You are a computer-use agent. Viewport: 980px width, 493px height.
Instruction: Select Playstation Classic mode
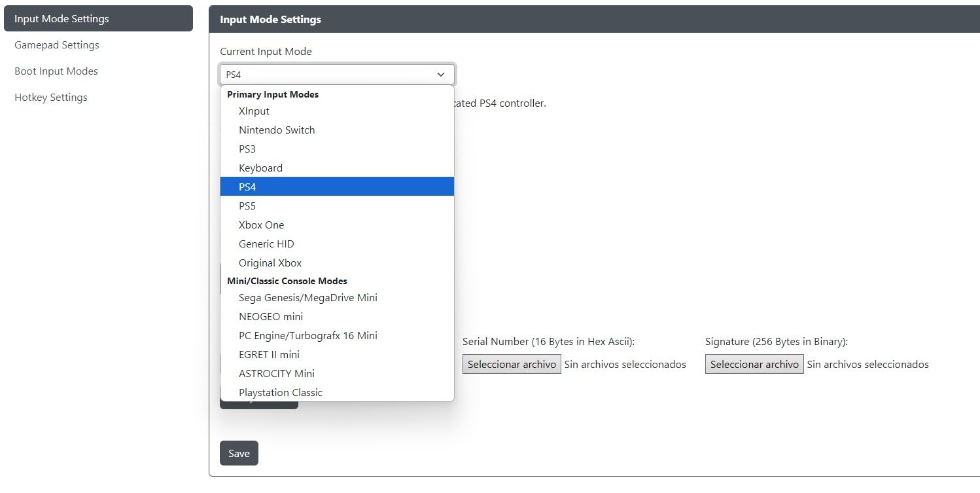click(x=337, y=392)
